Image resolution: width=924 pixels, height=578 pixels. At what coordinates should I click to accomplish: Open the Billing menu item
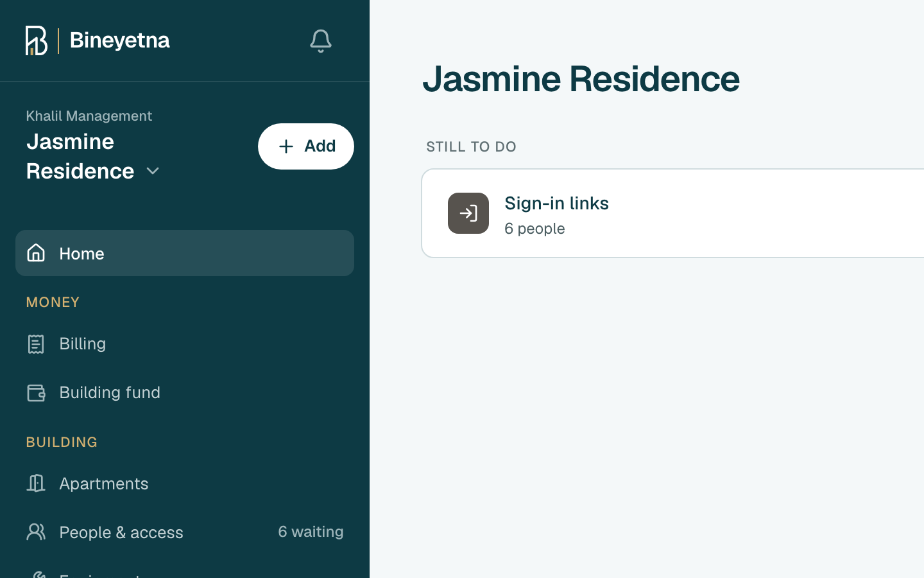click(185, 344)
